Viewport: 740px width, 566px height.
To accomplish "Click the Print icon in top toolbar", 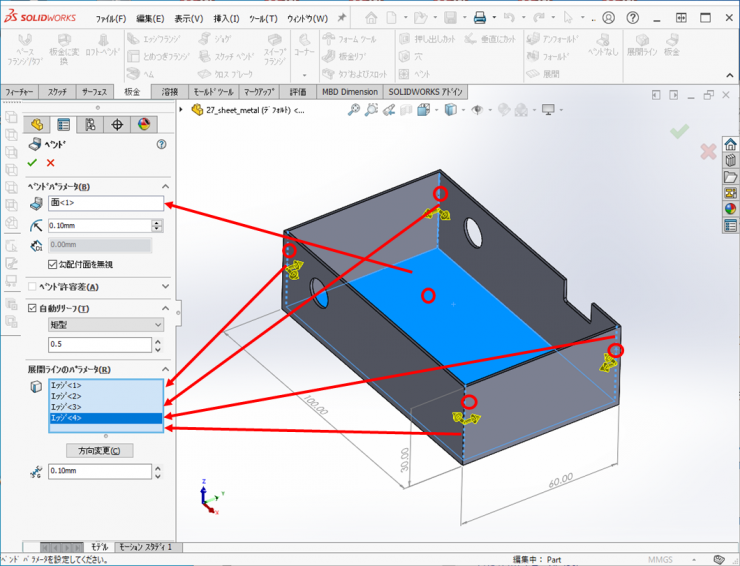I will pyautogui.click(x=479, y=18).
